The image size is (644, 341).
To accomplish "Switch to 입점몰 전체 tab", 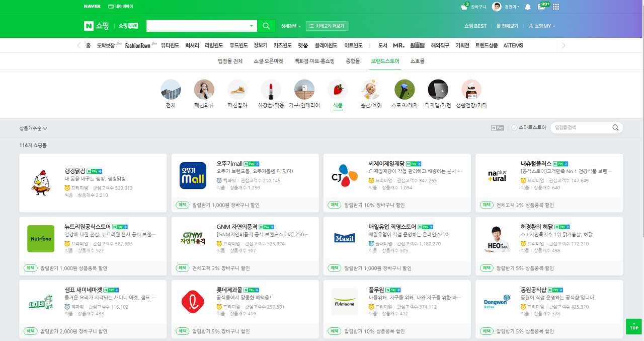I will click(x=230, y=61).
